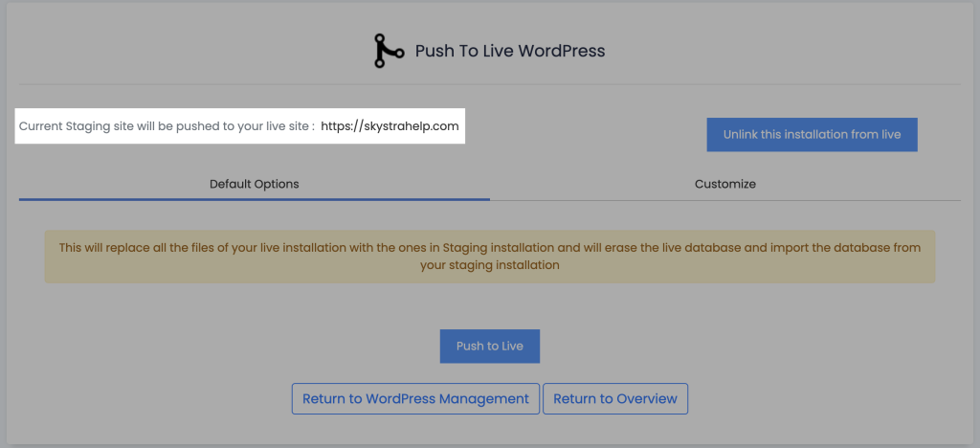Click the https://skystrahelp.com live site URL
The width and height of the screenshot is (980, 448).
(390, 126)
